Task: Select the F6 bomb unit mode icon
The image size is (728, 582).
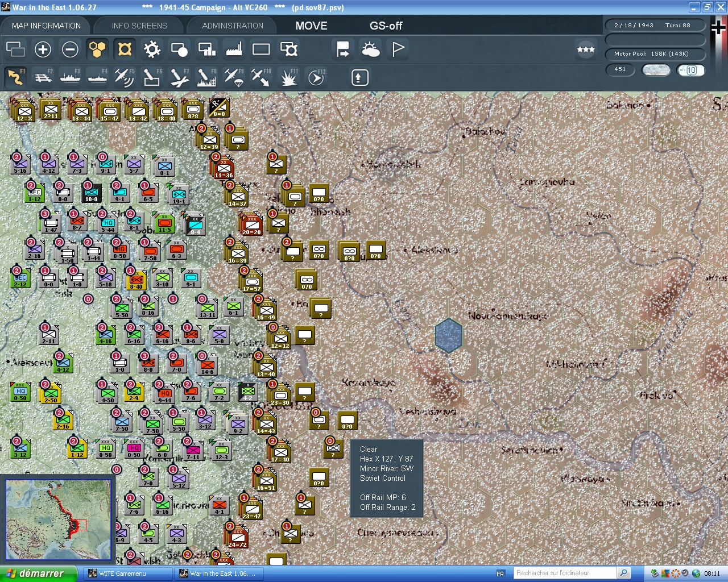Action: (152, 77)
